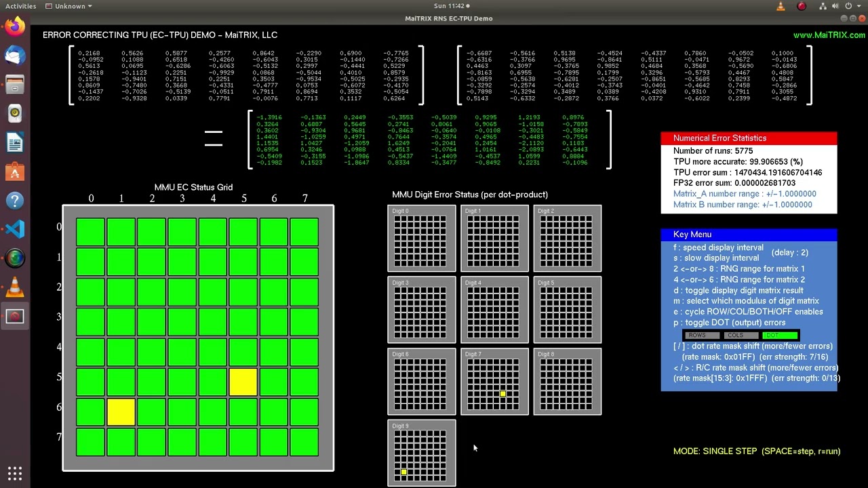
Task: Open the wired network status icon
Action: pos(823,6)
